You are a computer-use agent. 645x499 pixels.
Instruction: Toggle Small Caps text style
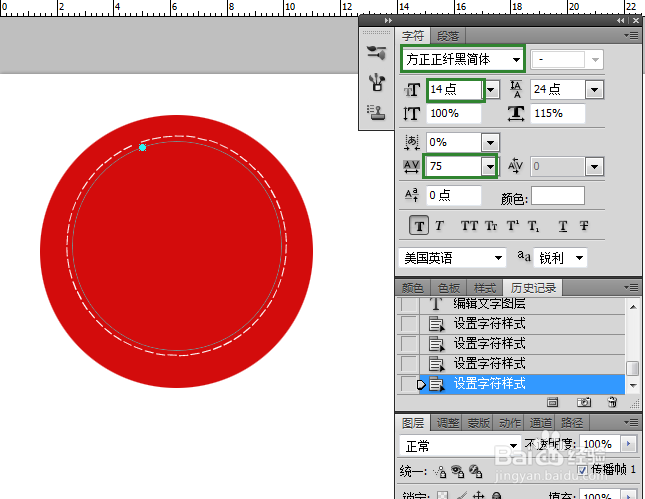(x=491, y=225)
